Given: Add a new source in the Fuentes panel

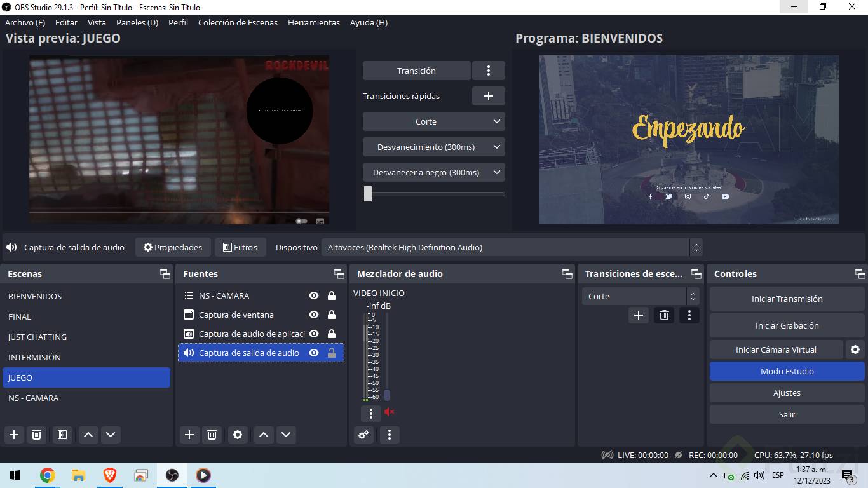Looking at the screenshot, I should click(x=189, y=435).
